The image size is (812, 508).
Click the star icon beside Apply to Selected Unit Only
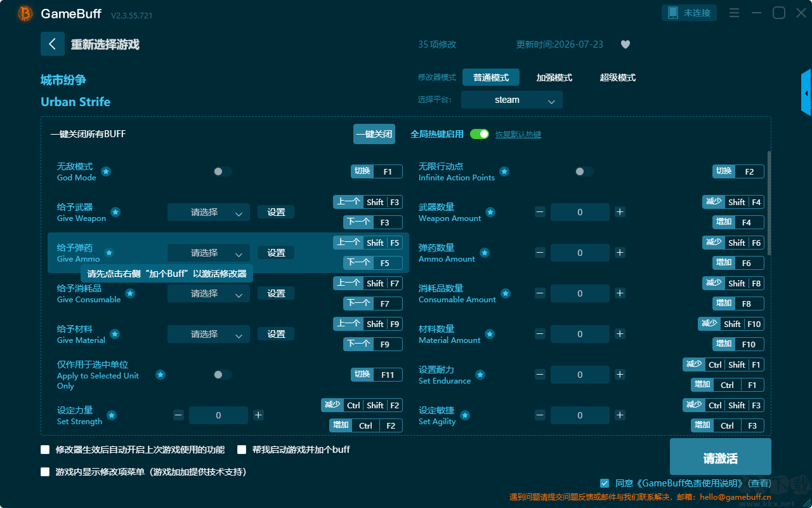(160, 375)
